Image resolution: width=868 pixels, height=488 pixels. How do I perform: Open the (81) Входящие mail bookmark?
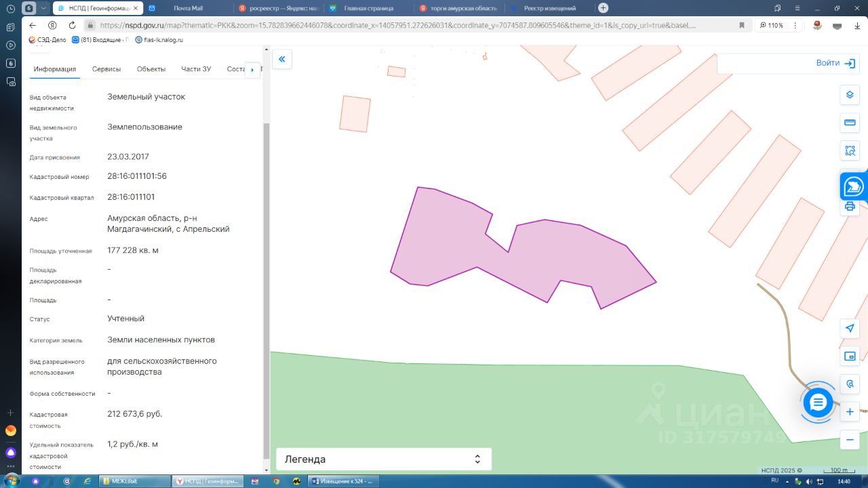[x=100, y=40]
